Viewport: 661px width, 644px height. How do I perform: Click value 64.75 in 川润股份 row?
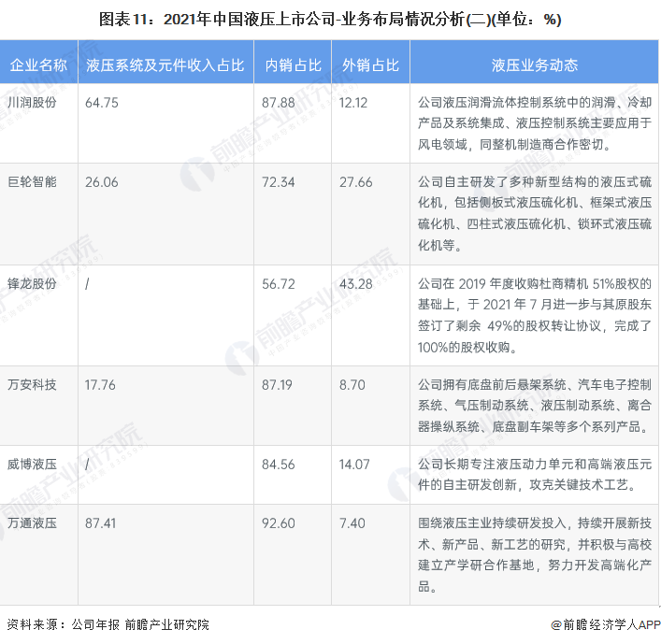point(102,103)
